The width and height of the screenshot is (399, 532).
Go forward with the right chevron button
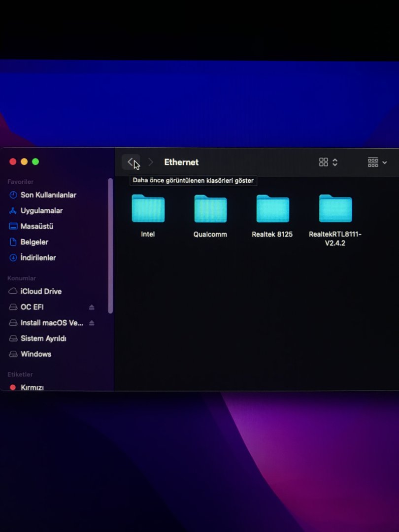pos(151,162)
